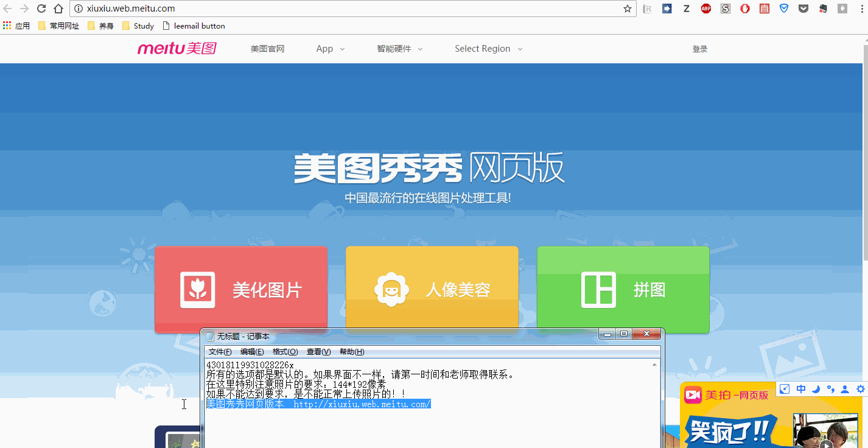Click the Z extension icon
The image size is (868, 448).
pos(687,9)
